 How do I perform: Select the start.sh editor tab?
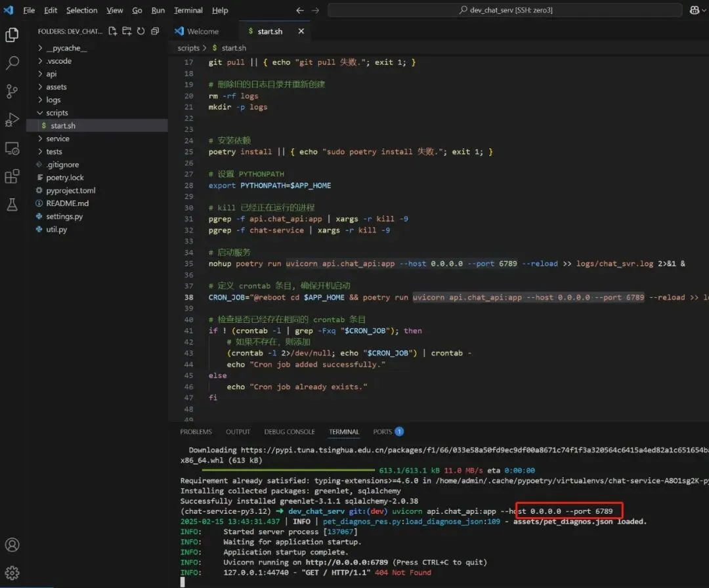point(270,31)
